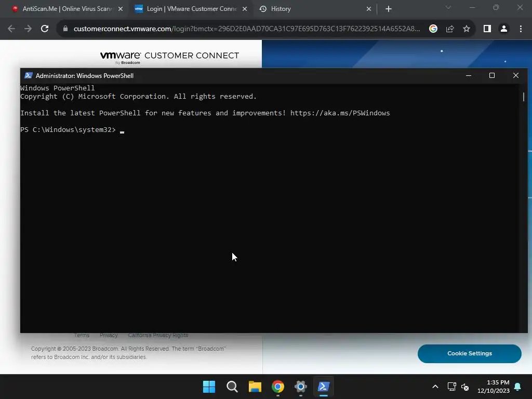Open California Privacy Rights link
Image resolution: width=532 pixels, height=399 pixels.
(x=158, y=335)
